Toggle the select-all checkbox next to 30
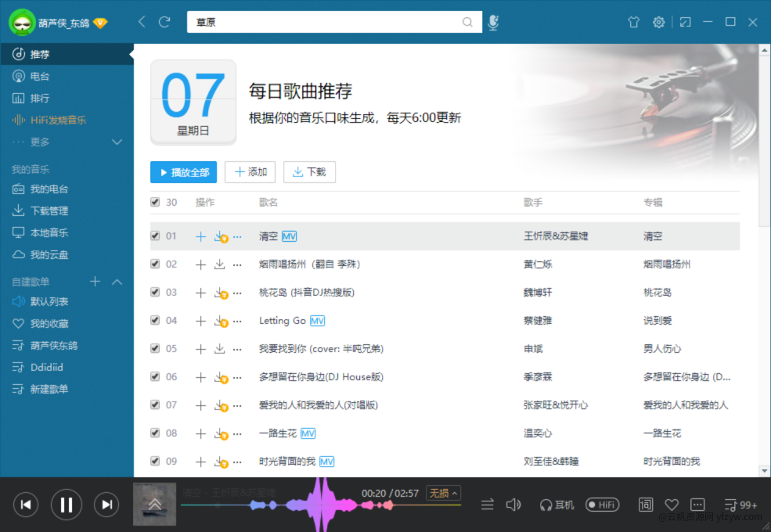 click(155, 202)
